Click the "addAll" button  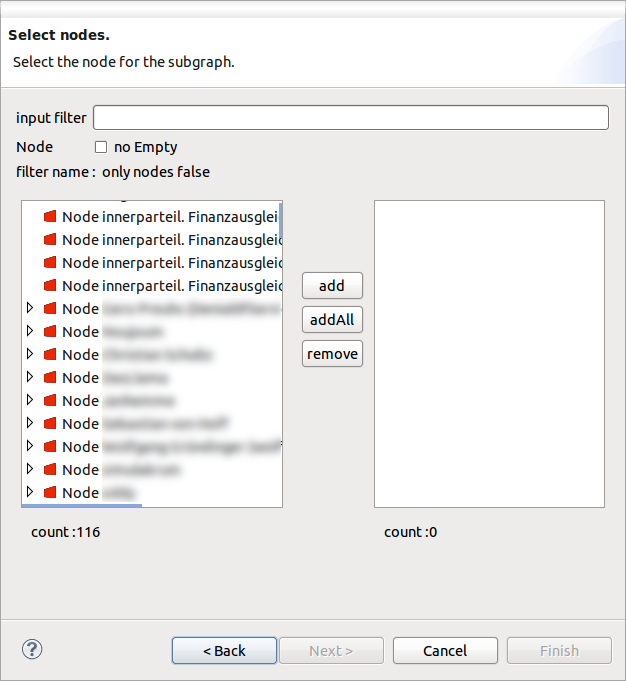point(332,320)
